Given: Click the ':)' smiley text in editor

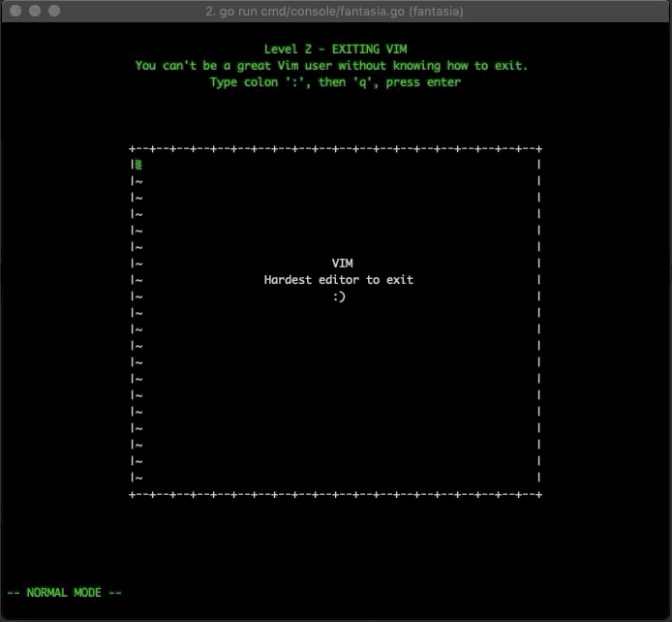Looking at the screenshot, I should point(339,296).
